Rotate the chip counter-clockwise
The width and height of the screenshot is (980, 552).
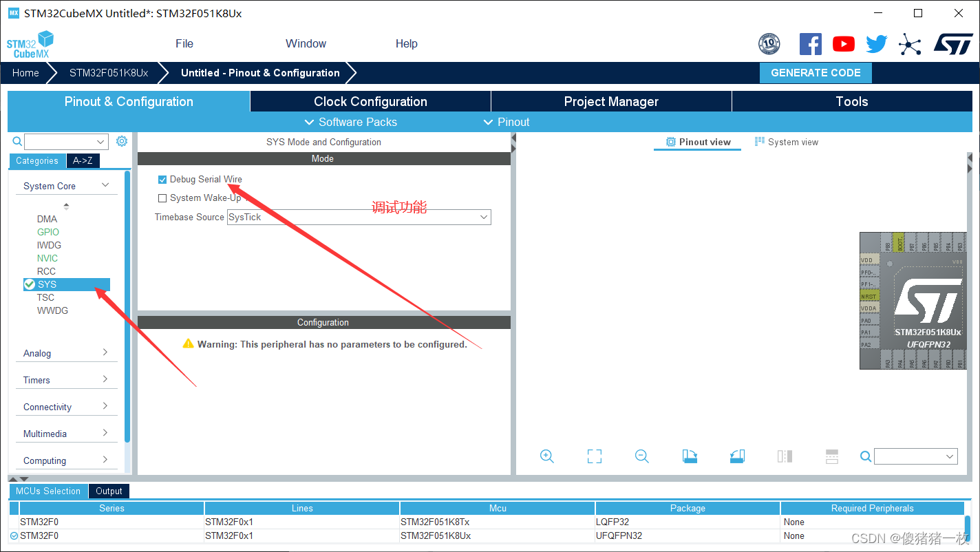737,456
